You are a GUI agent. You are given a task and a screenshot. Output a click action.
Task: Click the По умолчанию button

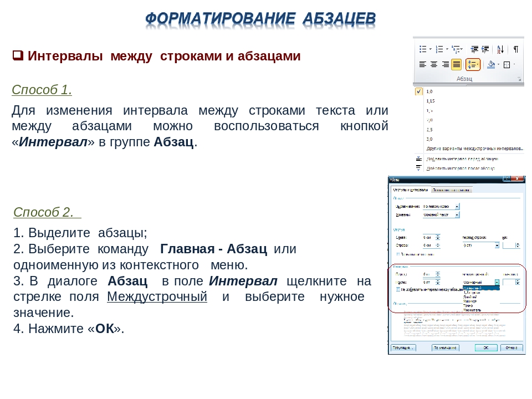coord(446,348)
